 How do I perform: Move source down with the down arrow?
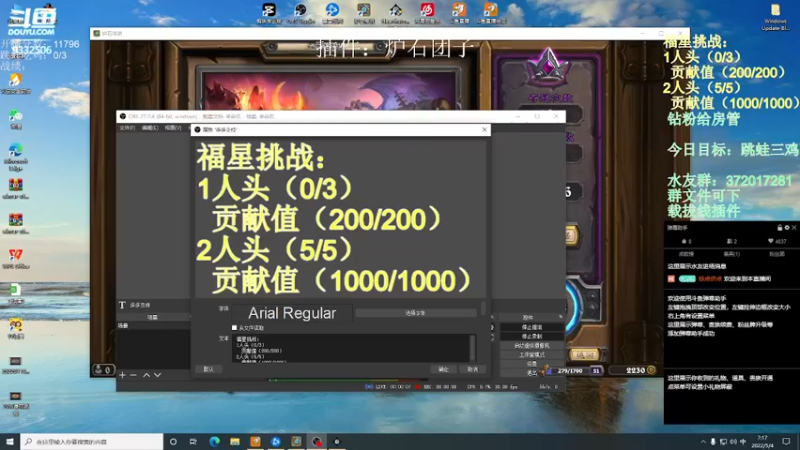pyautogui.click(x=158, y=375)
